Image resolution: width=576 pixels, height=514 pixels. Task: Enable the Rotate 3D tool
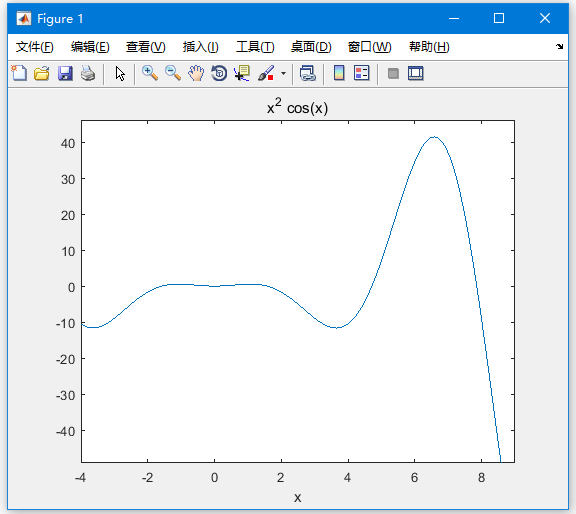pyautogui.click(x=219, y=73)
